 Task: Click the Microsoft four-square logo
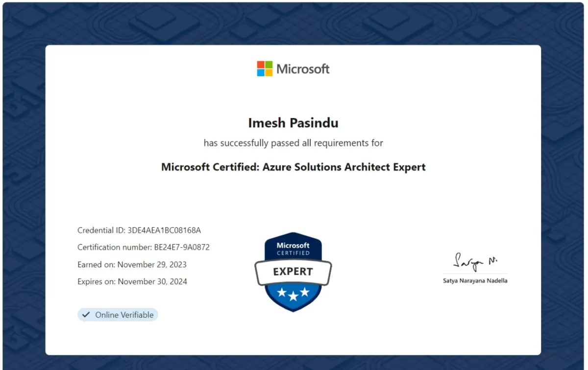(x=265, y=69)
